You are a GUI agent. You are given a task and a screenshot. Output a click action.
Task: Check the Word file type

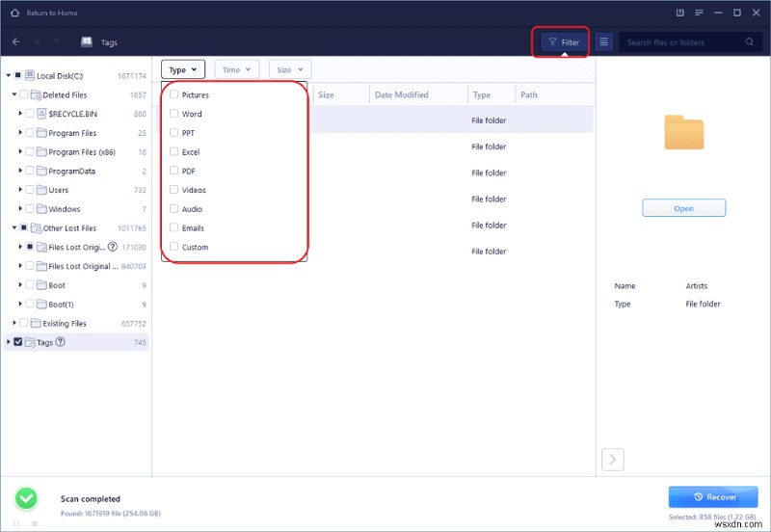[x=173, y=114]
